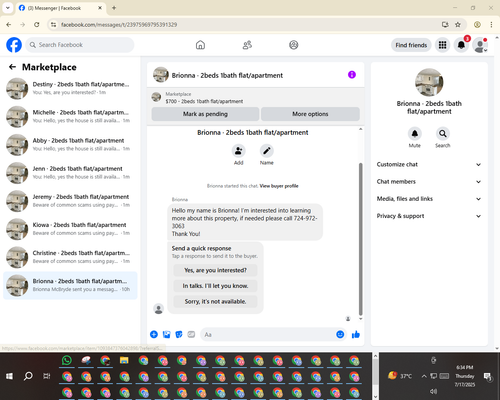Open more actions plus icon in composer

point(154,334)
